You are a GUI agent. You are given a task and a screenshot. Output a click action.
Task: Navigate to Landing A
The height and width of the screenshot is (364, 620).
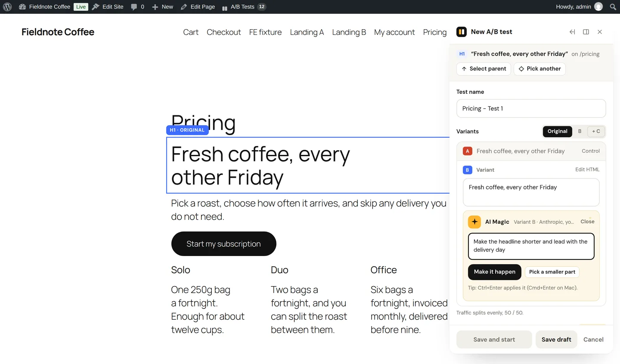point(307,32)
